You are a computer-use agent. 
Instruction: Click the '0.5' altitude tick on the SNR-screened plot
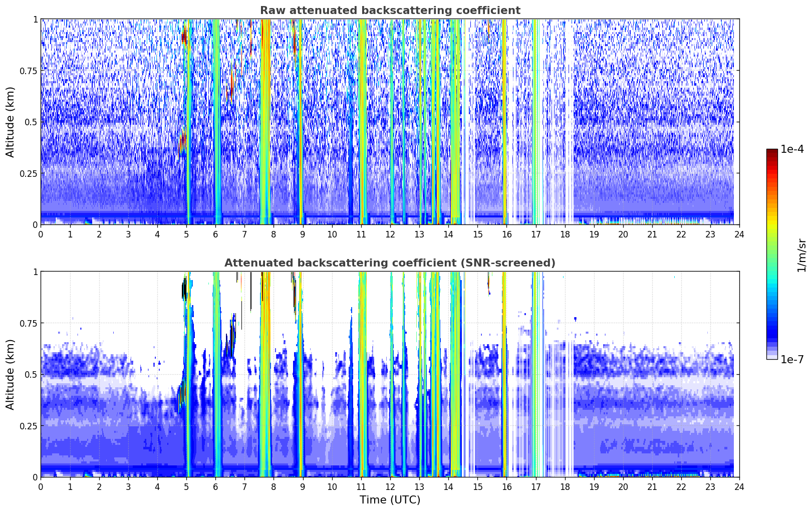pos(31,374)
